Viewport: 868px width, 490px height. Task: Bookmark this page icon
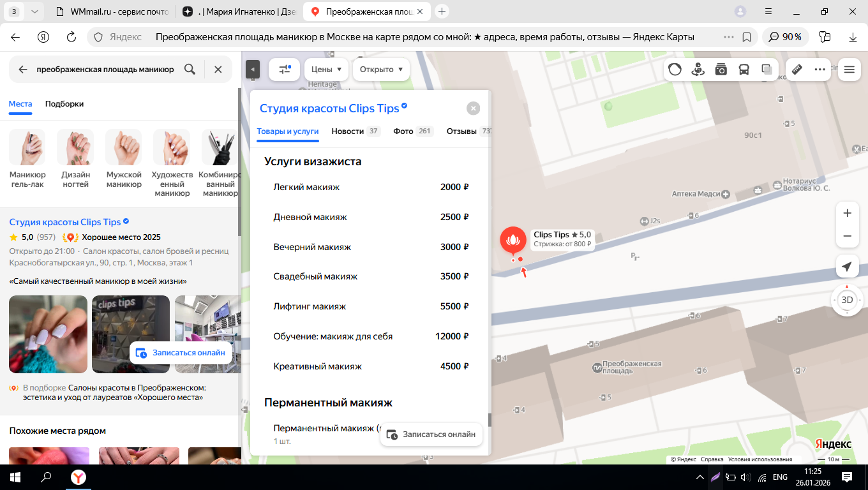coord(747,37)
